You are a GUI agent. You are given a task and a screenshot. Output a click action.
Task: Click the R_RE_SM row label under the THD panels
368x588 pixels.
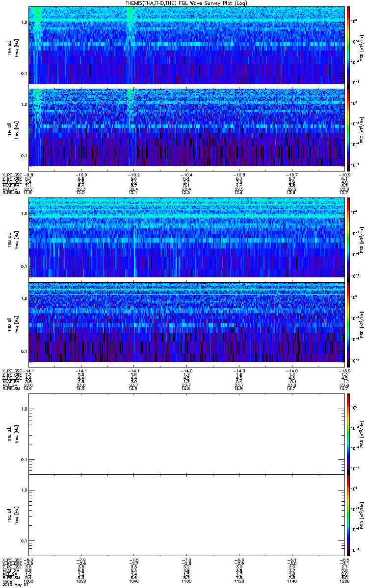point(11,389)
